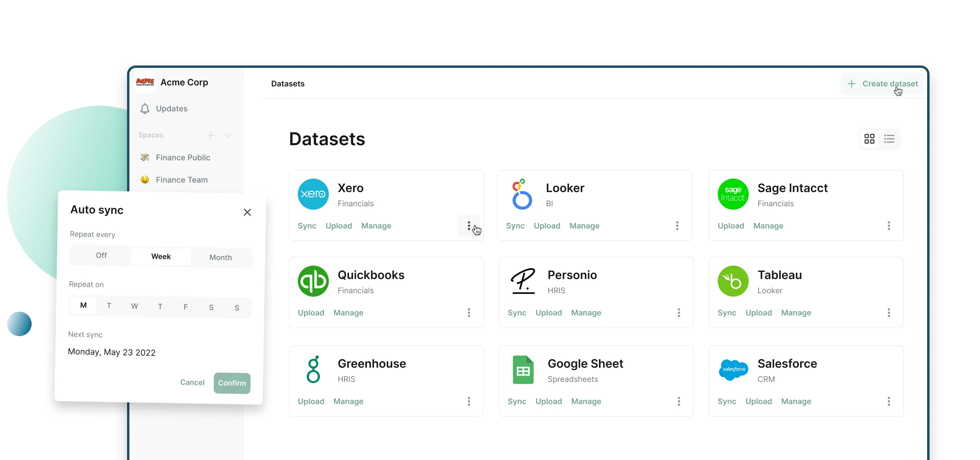The width and height of the screenshot is (980, 460).
Task: Set repeat to Off
Action: click(x=101, y=255)
